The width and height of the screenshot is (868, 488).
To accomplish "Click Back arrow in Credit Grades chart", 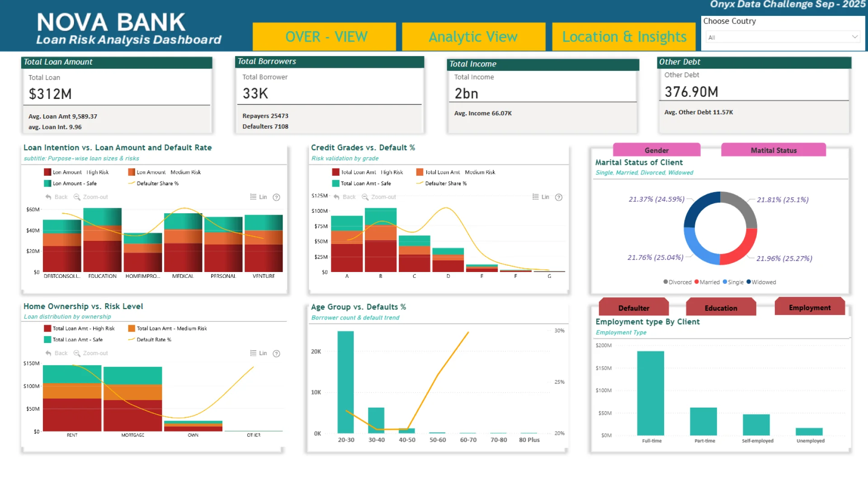I will pyautogui.click(x=336, y=197).
